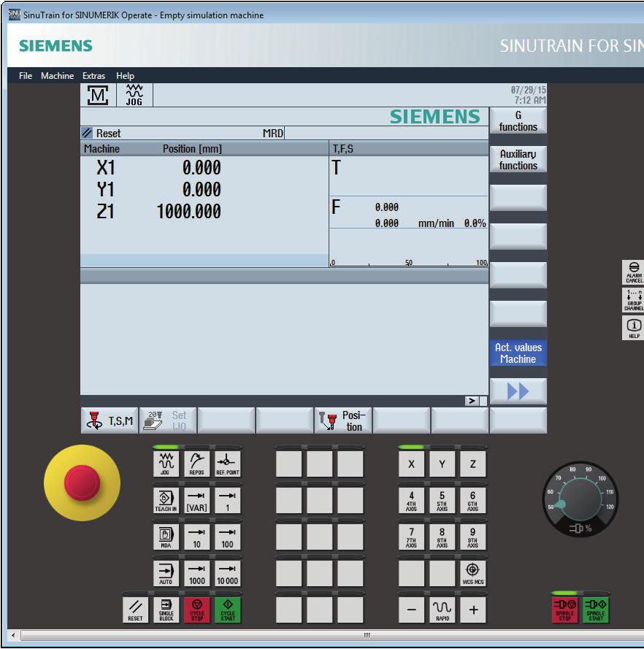Open the HELP key
Image resolution: width=644 pixels, height=649 pixels.
[633, 329]
